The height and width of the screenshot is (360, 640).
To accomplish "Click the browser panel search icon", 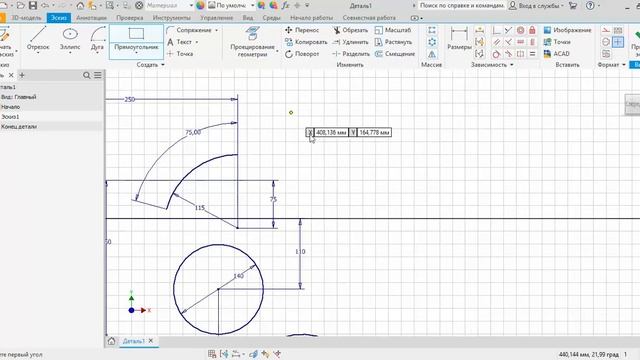I will [87, 75].
